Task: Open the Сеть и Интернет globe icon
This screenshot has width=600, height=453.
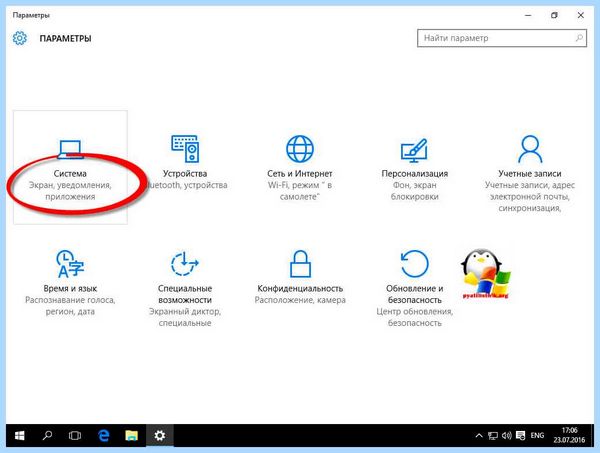Action: pos(300,149)
